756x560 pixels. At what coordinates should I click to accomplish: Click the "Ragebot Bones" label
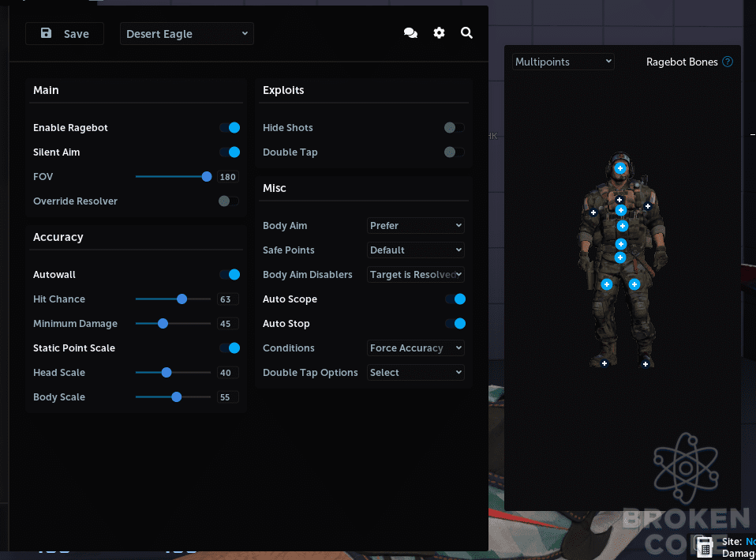tap(682, 62)
